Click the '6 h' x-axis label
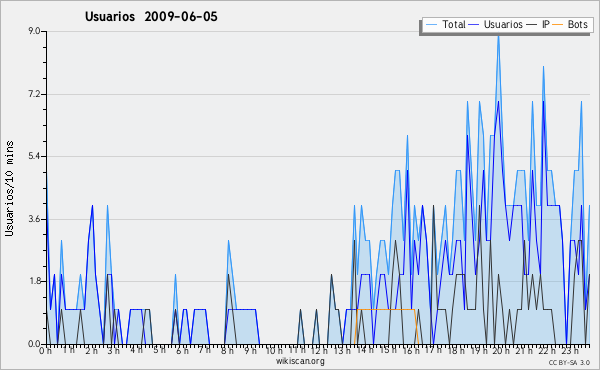This screenshot has height=370, width=600. (182, 350)
